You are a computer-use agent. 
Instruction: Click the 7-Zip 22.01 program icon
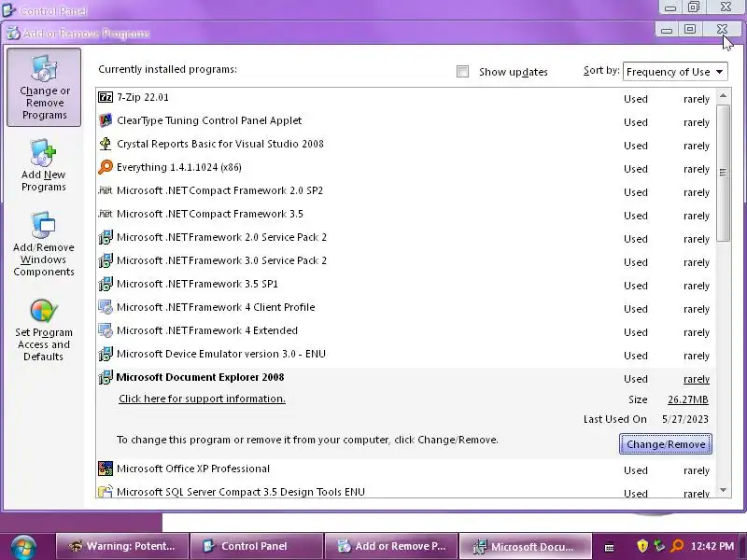tap(106, 97)
